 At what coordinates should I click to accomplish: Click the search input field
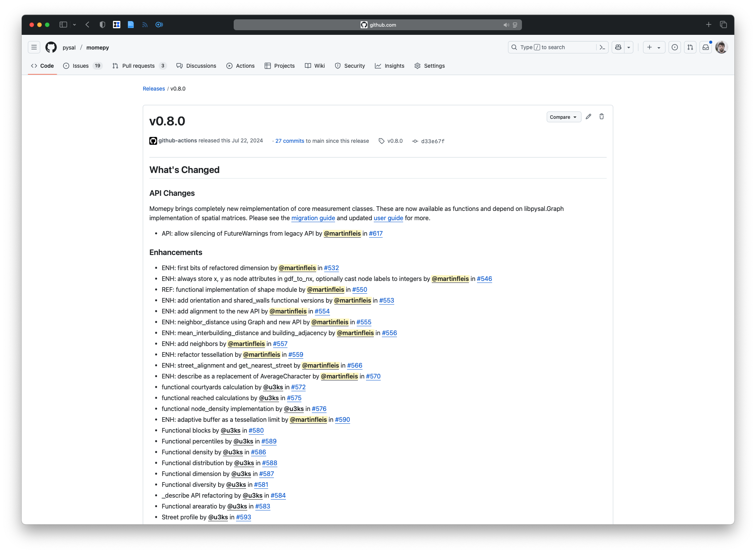pyautogui.click(x=553, y=47)
